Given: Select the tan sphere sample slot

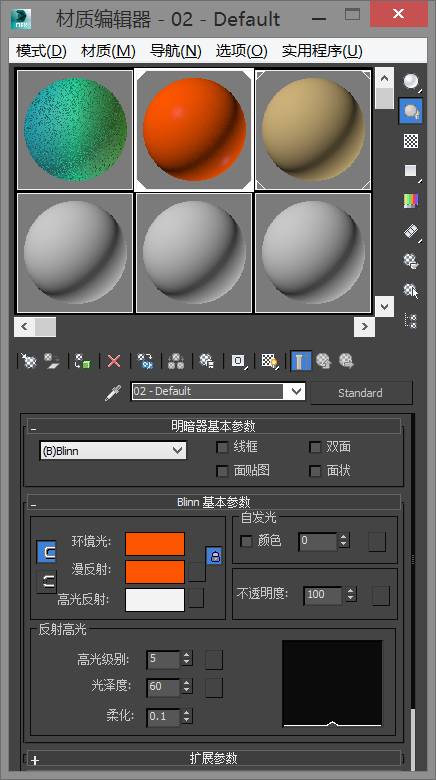Looking at the screenshot, I should (313, 130).
